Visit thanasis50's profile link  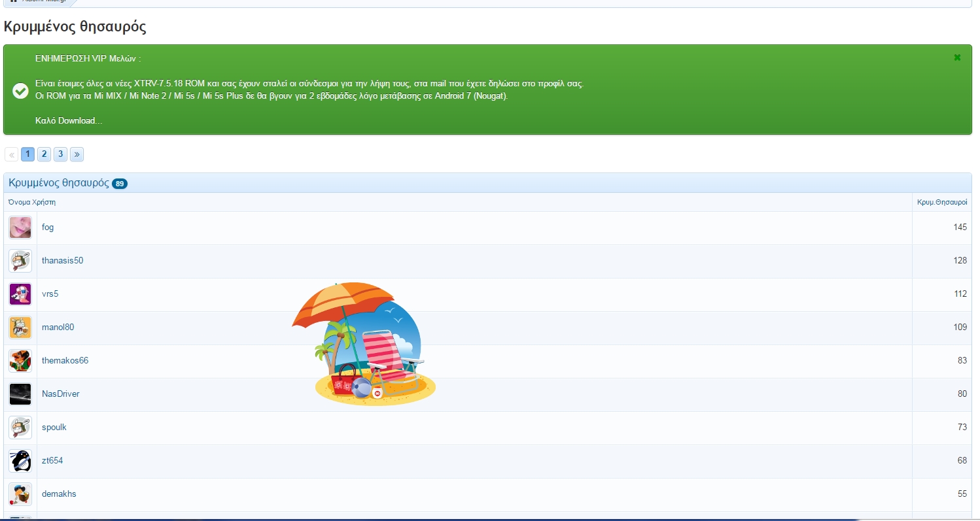62,261
